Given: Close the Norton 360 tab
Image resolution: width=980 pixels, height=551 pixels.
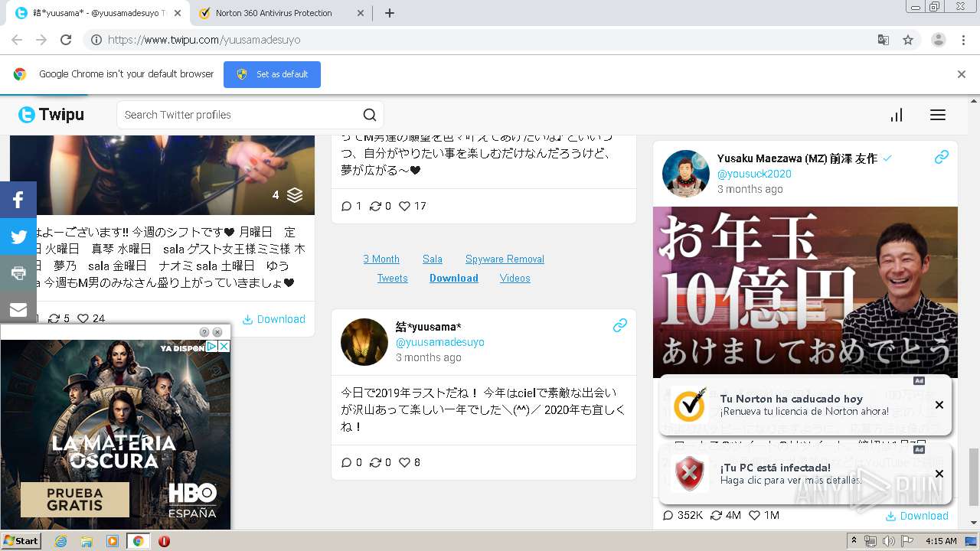Looking at the screenshot, I should [x=361, y=13].
